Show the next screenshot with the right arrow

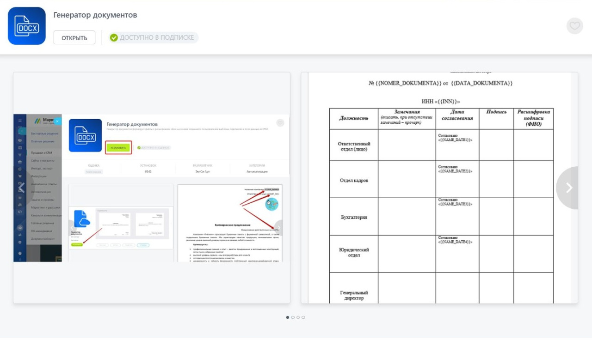(x=568, y=188)
